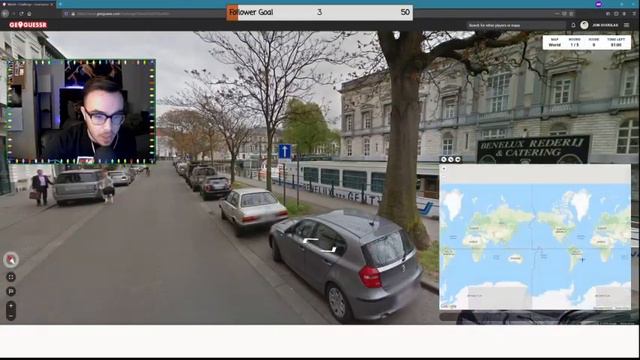
Task: Click the second map size control button
Action: click(451, 159)
